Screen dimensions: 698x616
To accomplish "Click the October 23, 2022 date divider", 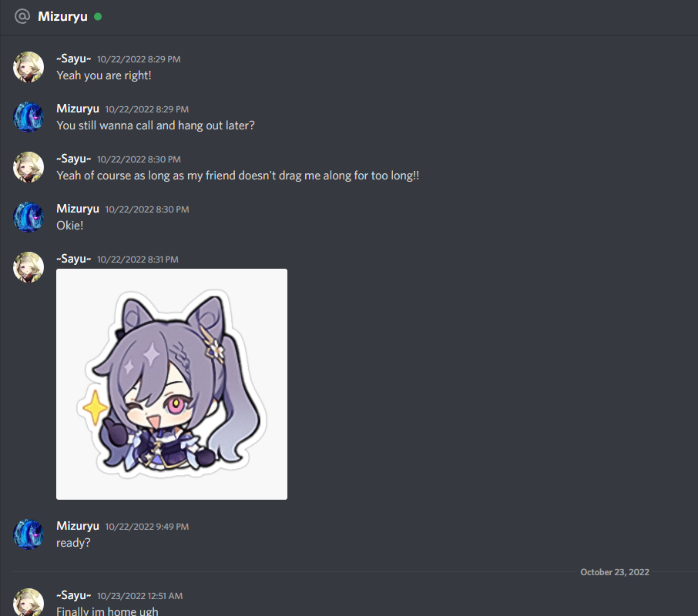I will 614,572.
